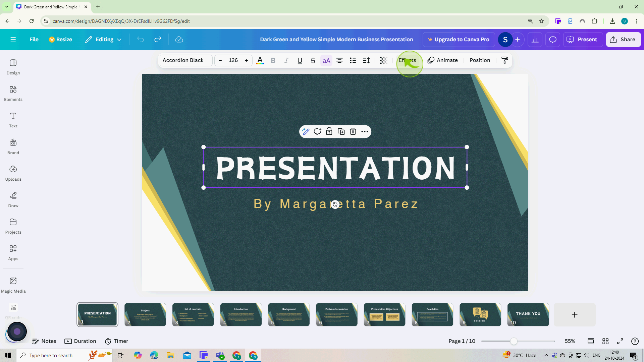Open the main hamburger menu

[x=13, y=40]
